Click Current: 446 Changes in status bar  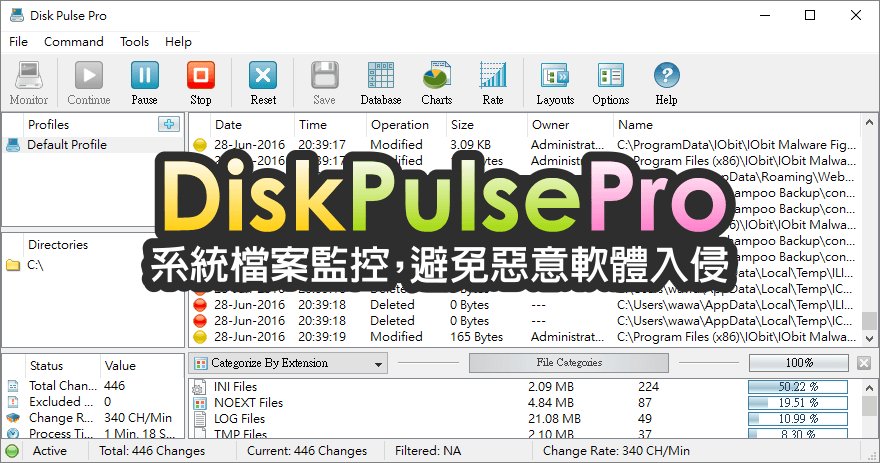307,451
